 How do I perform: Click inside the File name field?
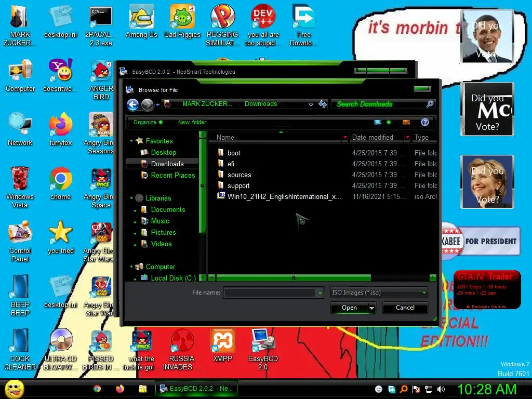pos(270,292)
